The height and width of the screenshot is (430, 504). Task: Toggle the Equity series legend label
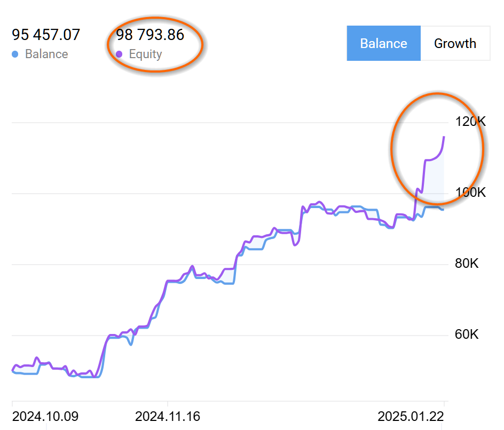coord(145,54)
